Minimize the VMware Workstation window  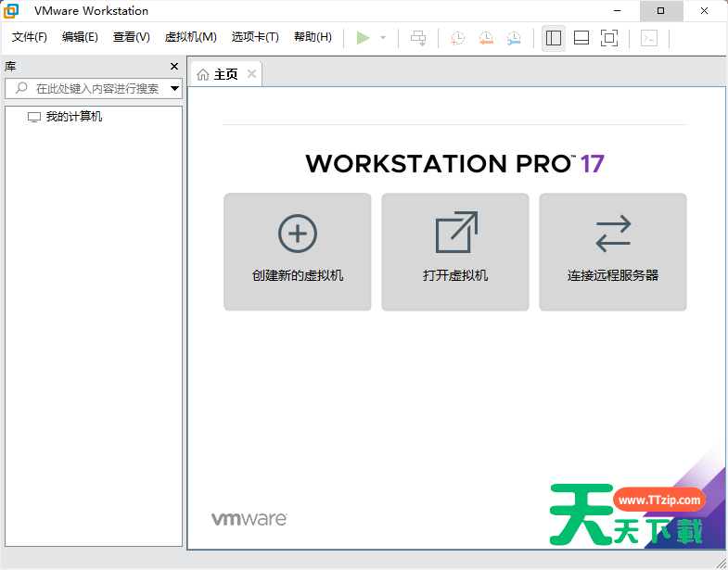coord(618,11)
